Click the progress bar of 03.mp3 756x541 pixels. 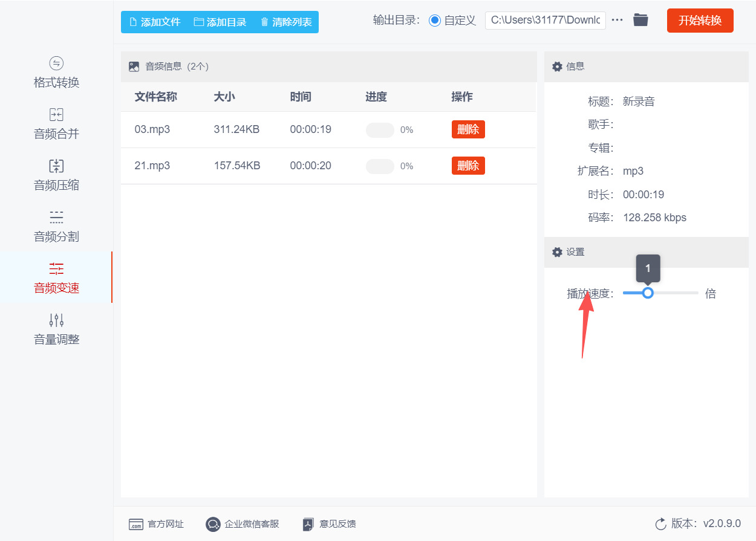pyautogui.click(x=380, y=130)
